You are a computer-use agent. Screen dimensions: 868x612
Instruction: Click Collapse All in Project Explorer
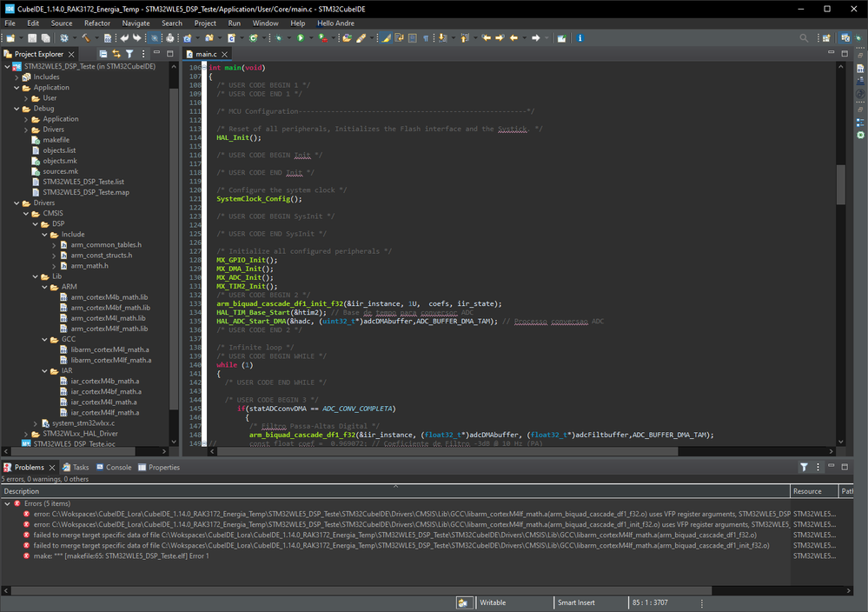pyautogui.click(x=103, y=54)
